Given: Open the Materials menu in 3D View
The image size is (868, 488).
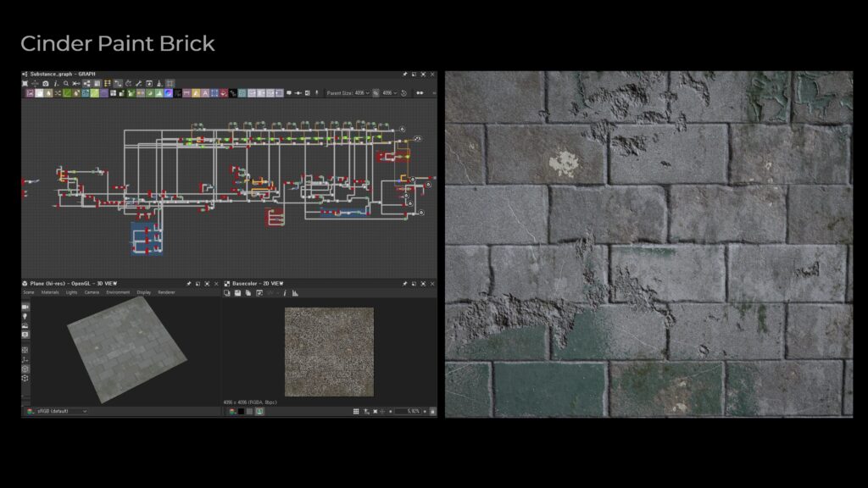Looking at the screenshot, I should pyautogui.click(x=50, y=292).
